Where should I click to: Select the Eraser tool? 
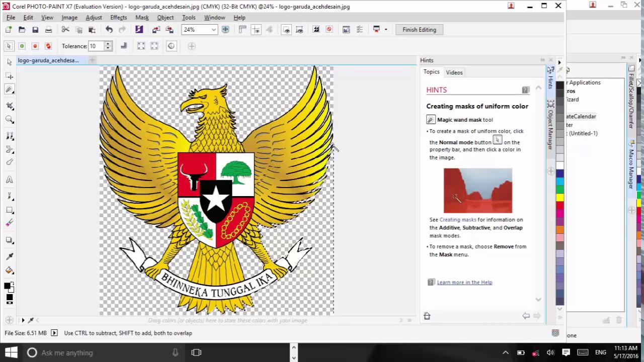[x=9, y=223]
